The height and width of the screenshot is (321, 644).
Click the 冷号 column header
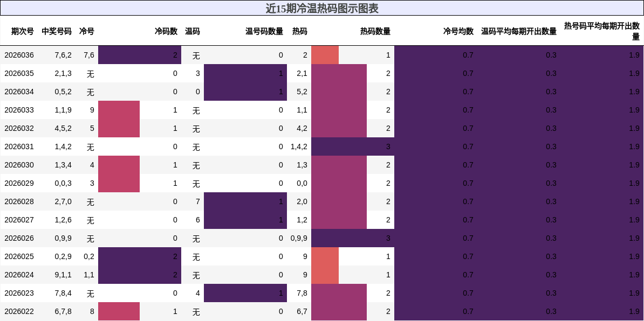point(86,32)
